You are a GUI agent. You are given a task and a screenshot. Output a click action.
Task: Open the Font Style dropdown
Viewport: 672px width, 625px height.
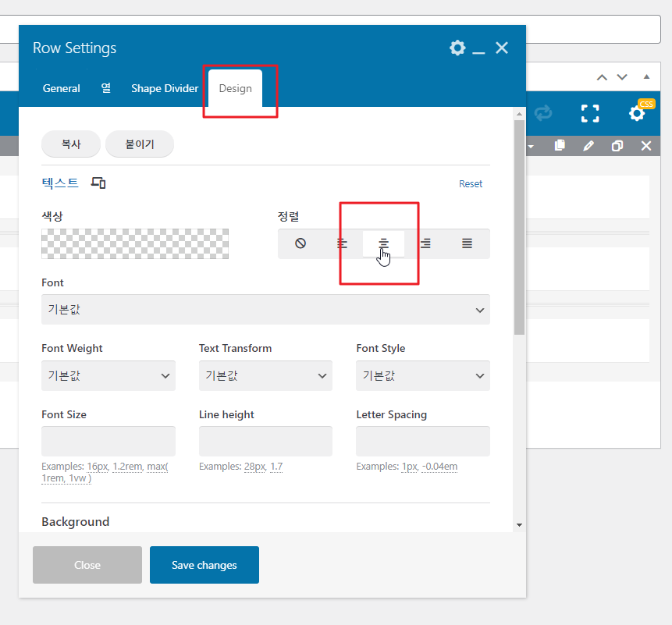coord(423,375)
